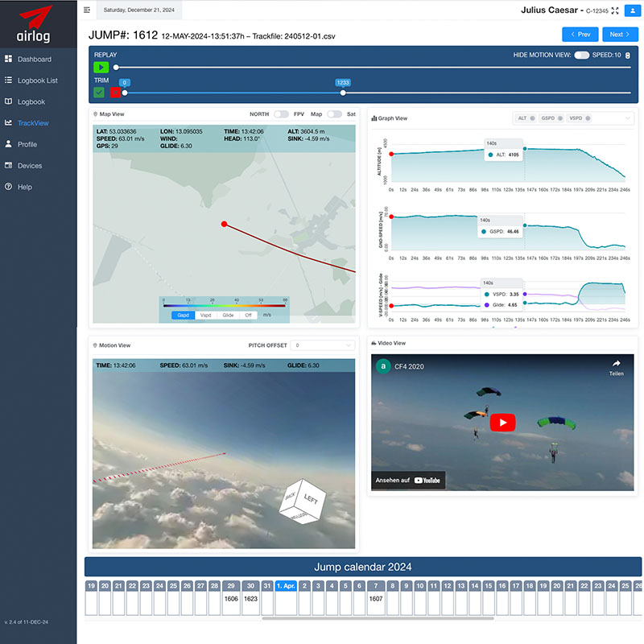Image resolution: width=644 pixels, height=644 pixels.
Task: Click the red trim reset button
Action: tap(116, 93)
